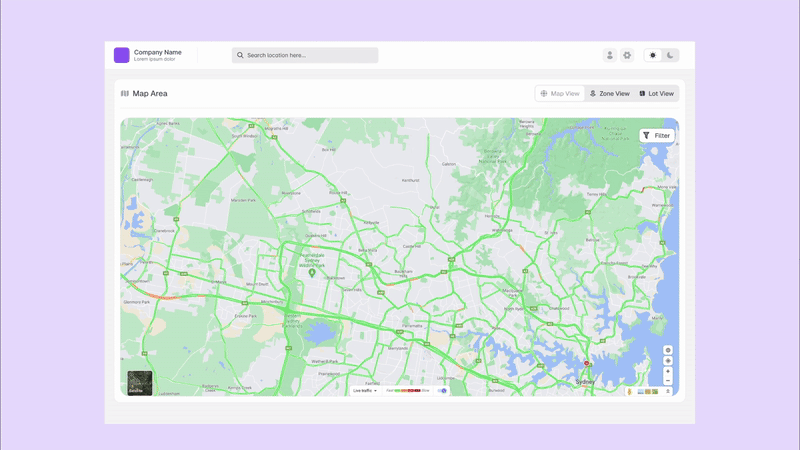Click the search magnifier icon
The width and height of the screenshot is (800, 450).
240,55
